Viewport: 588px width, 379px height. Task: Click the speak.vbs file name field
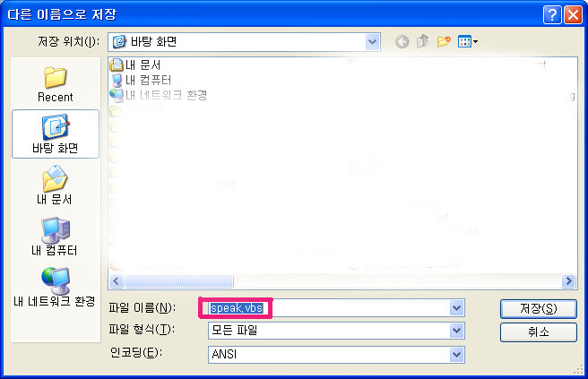point(336,308)
